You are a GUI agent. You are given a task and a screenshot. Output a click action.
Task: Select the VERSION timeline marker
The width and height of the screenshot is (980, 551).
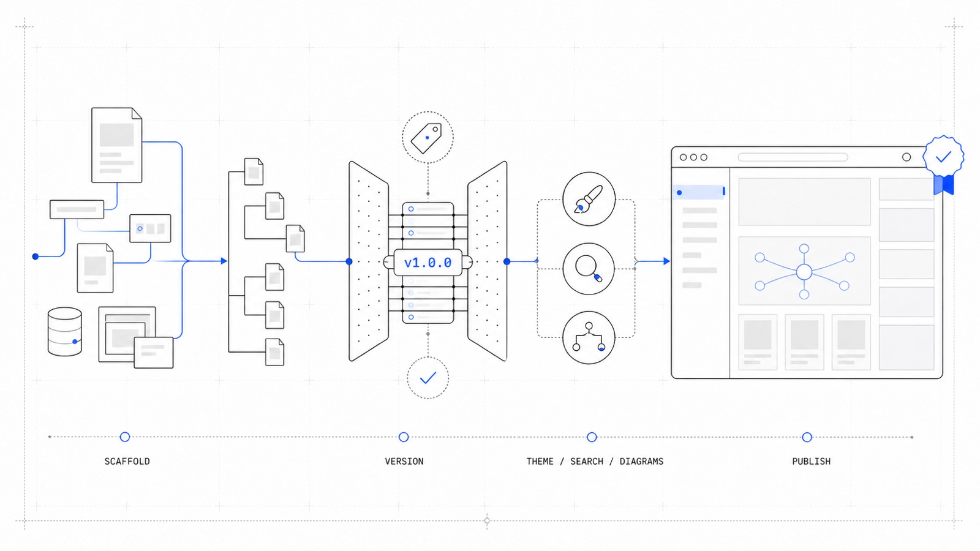click(404, 437)
